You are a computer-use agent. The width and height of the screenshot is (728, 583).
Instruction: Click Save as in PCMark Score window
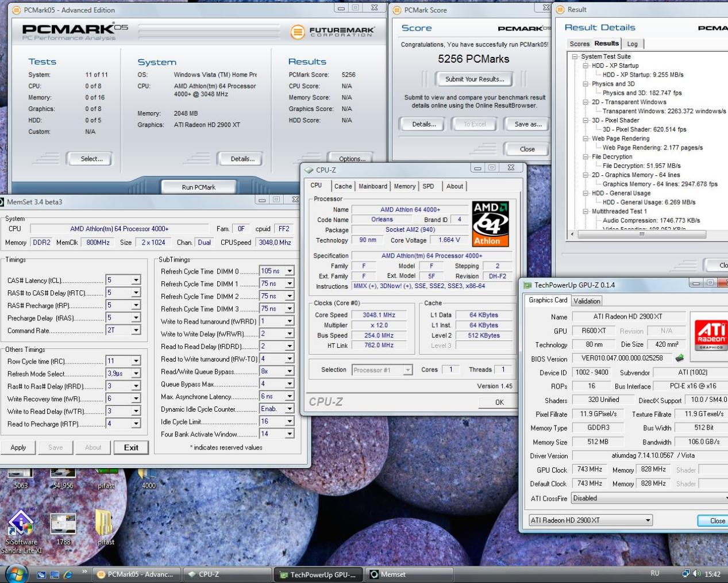coord(528,124)
